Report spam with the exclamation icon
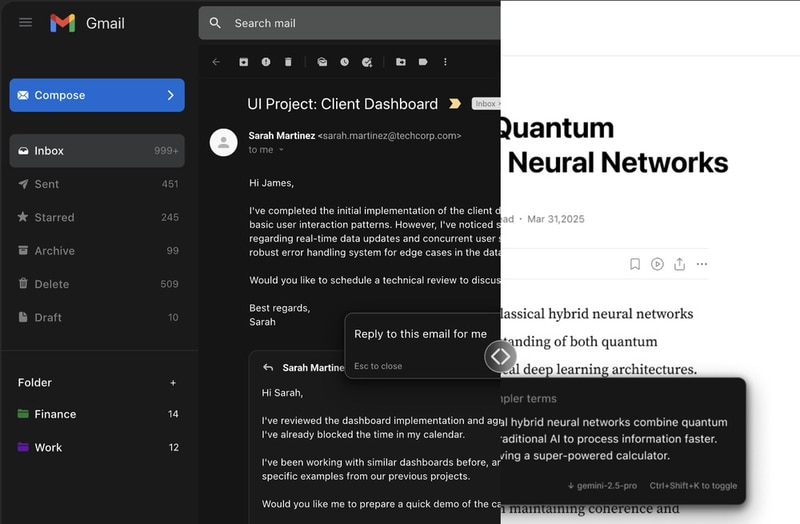 pyautogui.click(x=266, y=62)
